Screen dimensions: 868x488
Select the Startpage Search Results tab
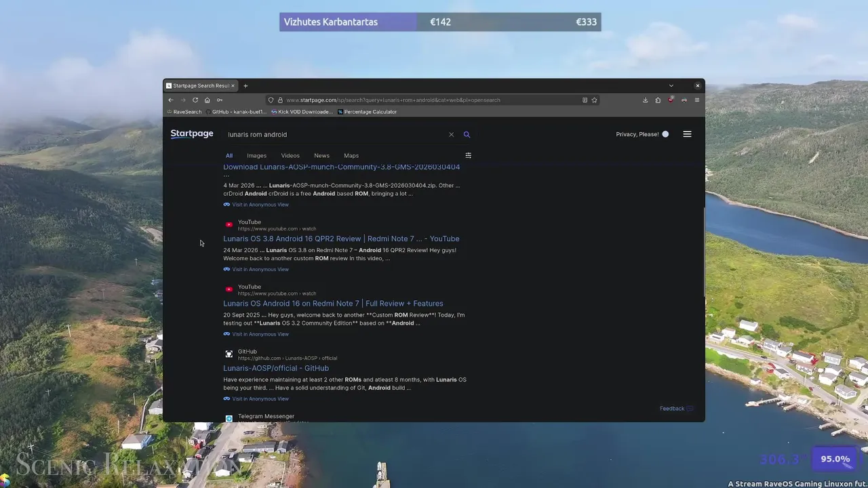pos(200,85)
